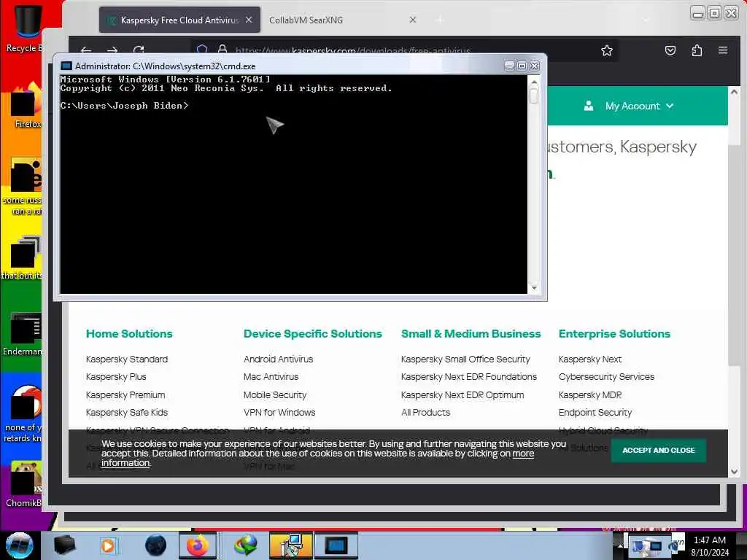The image size is (747, 560).
Task: Show hidden tray icons arrow
Action: (620, 545)
